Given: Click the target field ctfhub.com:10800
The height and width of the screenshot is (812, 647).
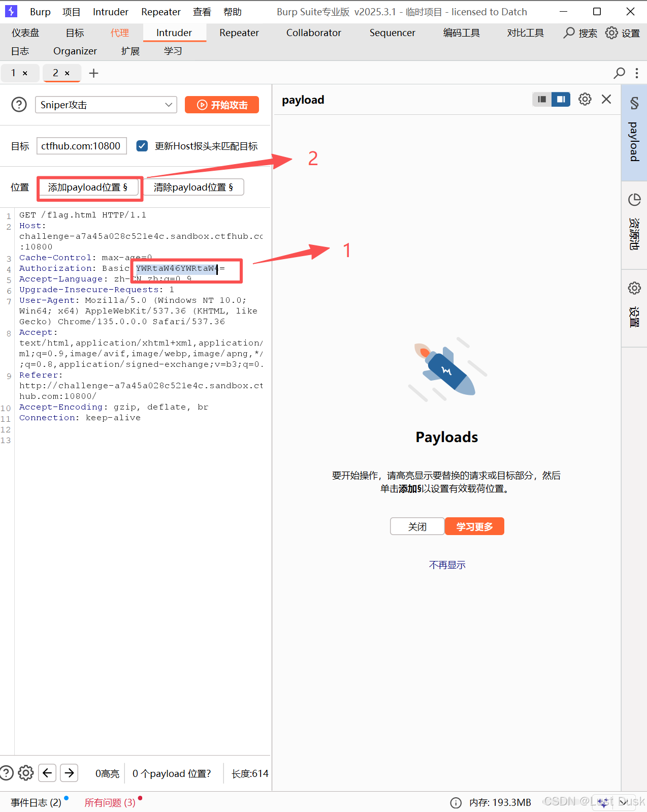Looking at the screenshot, I should [81, 146].
